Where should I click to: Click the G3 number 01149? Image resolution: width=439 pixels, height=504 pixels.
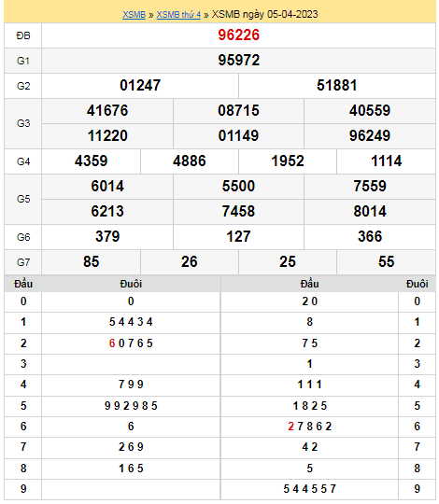[238, 135]
